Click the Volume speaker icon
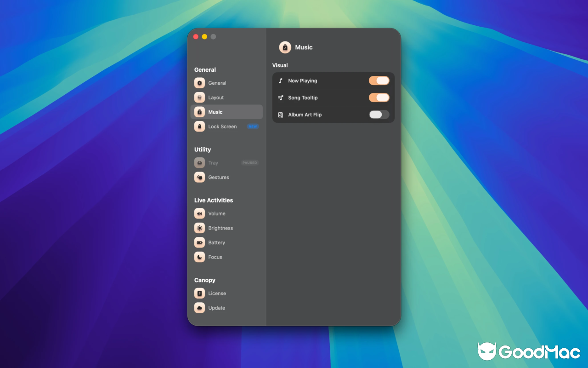The height and width of the screenshot is (368, 588). tap(199, 214)
